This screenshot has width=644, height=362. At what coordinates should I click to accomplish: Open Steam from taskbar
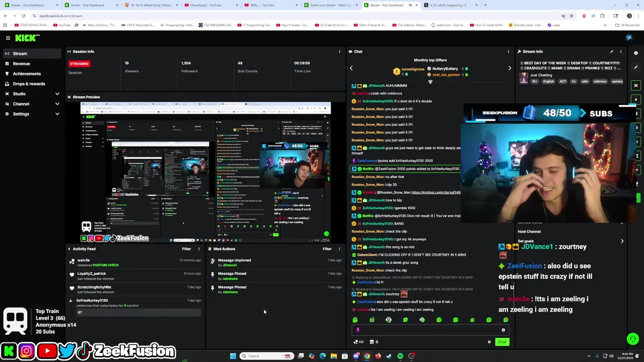tap(389, 356)
